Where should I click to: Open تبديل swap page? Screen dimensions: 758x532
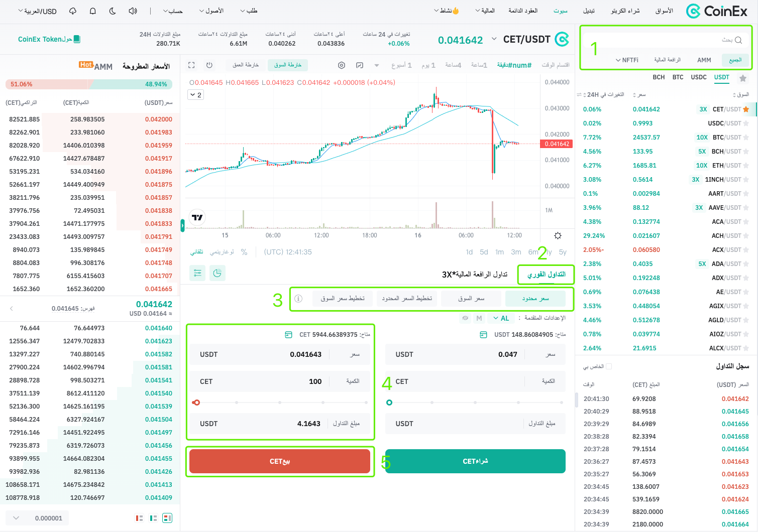[x=589, y=11]
